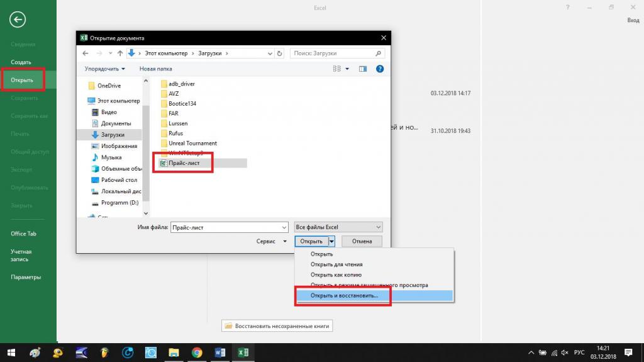
Task: Expand the view options dropdown arrow
Action: [x=347, y=69]
